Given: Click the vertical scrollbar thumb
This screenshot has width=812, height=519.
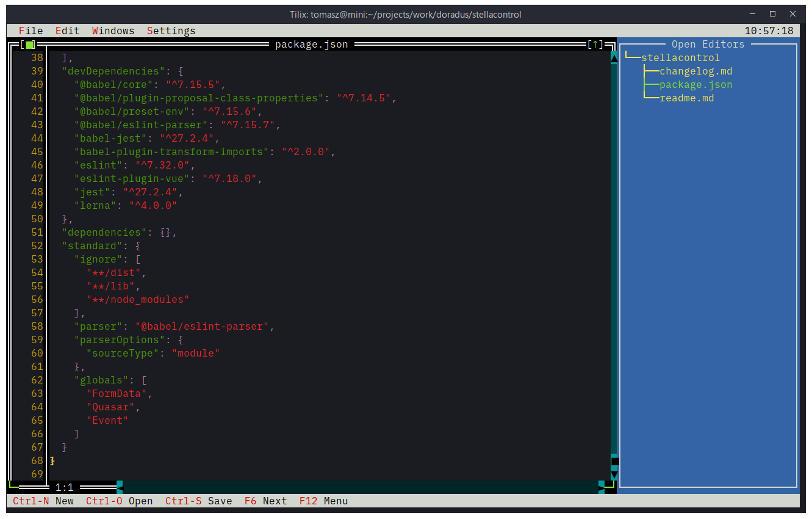Looking at the screenshot, I should [614, 461].
